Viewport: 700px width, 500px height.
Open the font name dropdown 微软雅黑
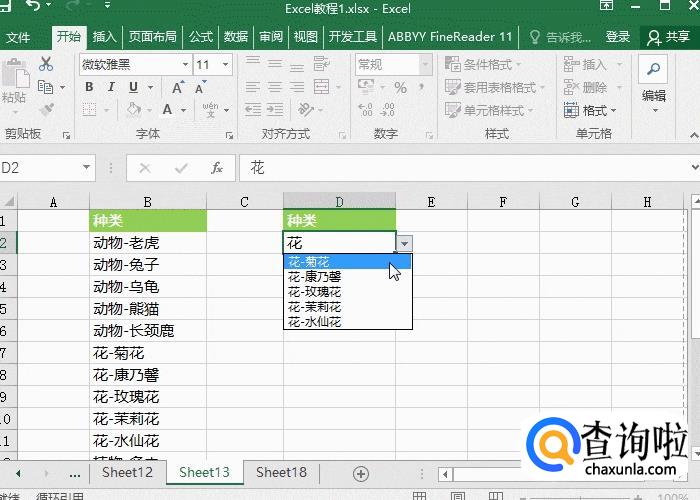pos(185,65)
